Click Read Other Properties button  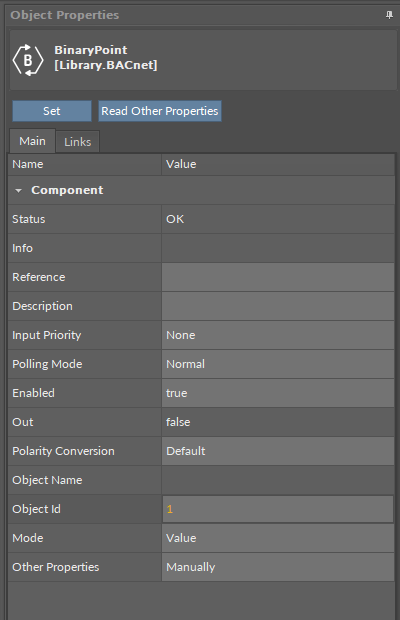160,111
